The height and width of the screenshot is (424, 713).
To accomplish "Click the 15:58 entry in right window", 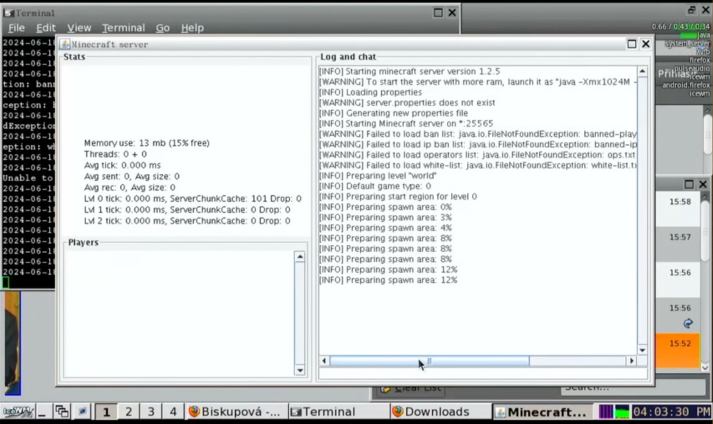I will pos(680,202).
